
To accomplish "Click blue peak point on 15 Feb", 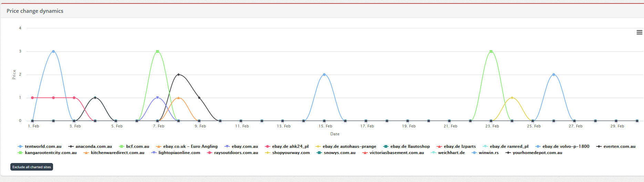I will 324,75.
